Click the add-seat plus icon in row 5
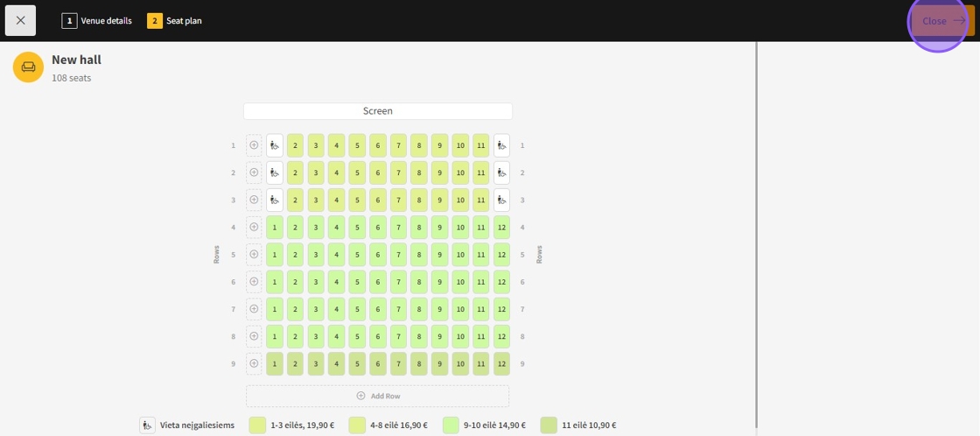The image size is (980, 436). pyautogui.click(x=254, y=255)
